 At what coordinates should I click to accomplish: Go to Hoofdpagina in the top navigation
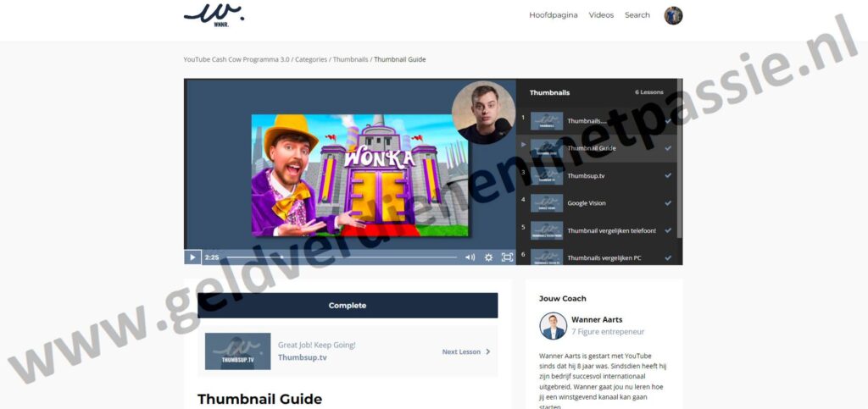pos(553,15)
